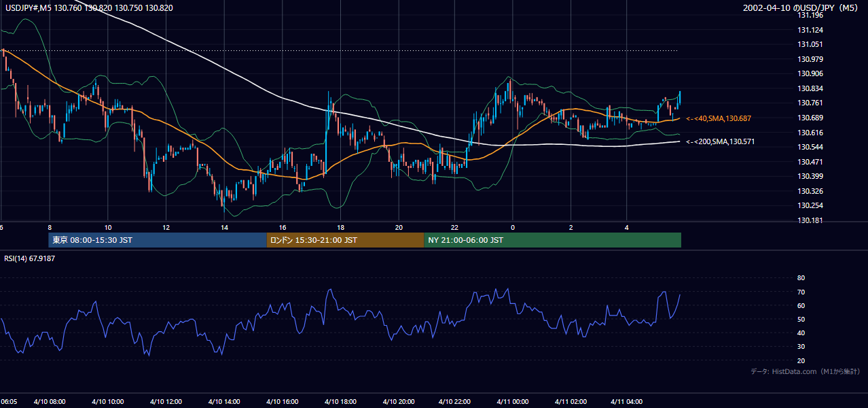Click the 4/10 18:00 time axis label
This screenshot has height=408, width=868.
pos(342,402)
